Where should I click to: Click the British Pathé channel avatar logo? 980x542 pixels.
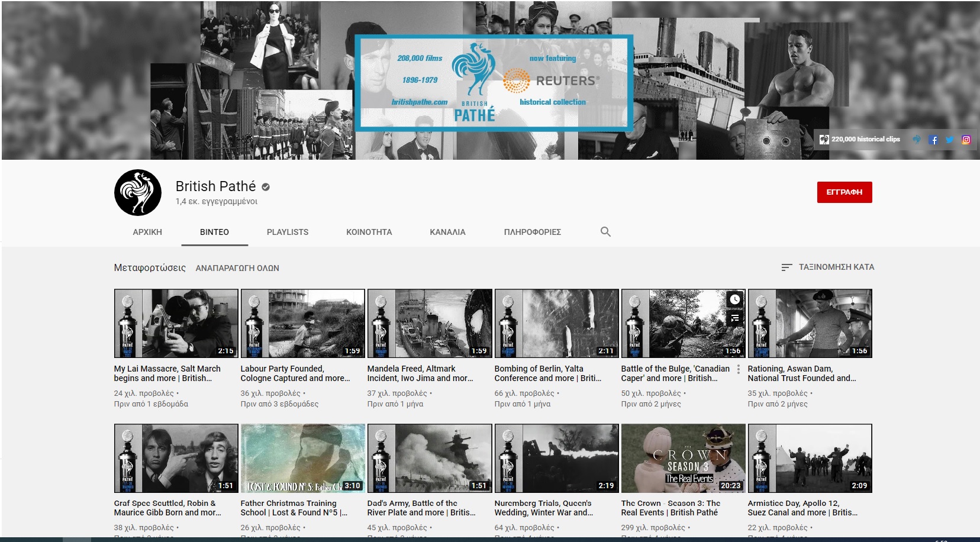pyautogui.click(x=138, y=192)
